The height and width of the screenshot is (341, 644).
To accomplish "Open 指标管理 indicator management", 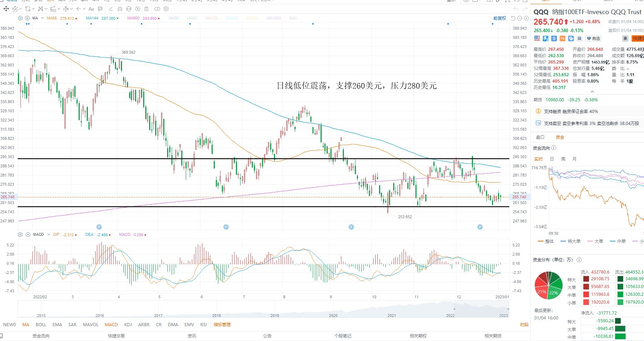I will tap(222, 324).
